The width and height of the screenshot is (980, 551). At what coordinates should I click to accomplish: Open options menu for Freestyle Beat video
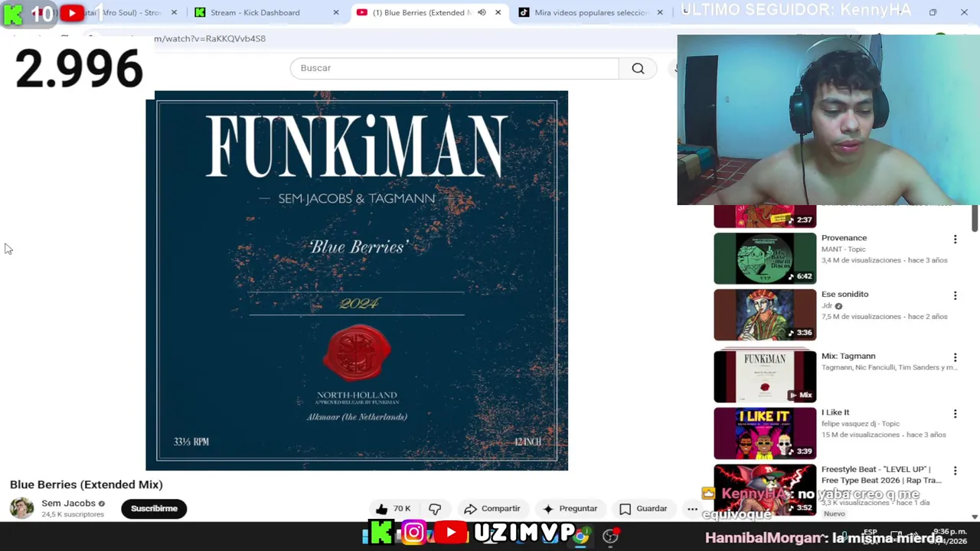pos(955,471)
